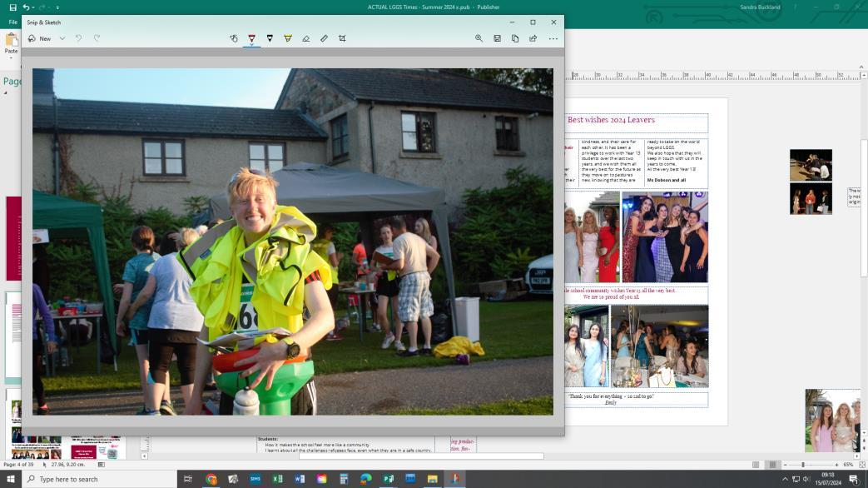Expand the New snip delay dropdown
This screenshot has height=488, width=868.
click(x=62, y=39)
